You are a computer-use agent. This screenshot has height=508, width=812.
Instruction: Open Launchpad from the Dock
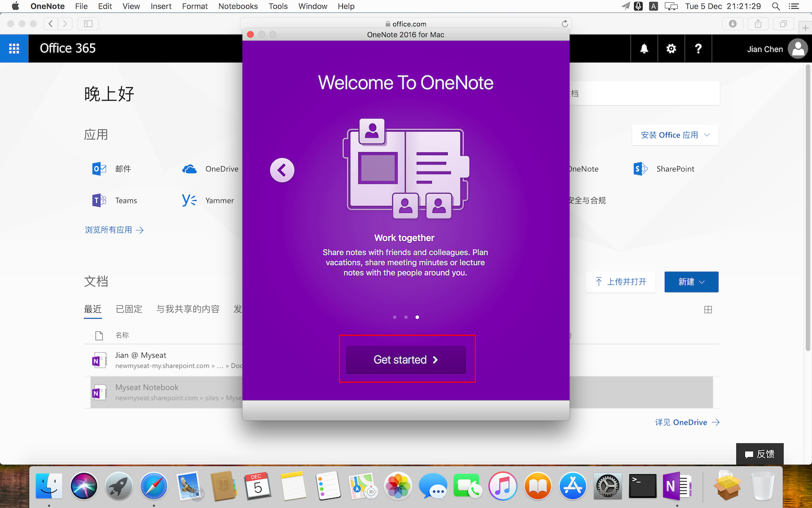[x=119, y=486]
